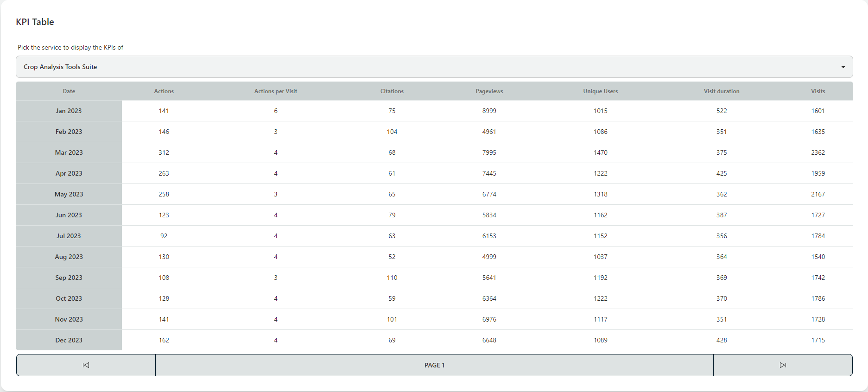Click the Visits column header
This screenshot has width=868, height=392.
coord(818,91)
